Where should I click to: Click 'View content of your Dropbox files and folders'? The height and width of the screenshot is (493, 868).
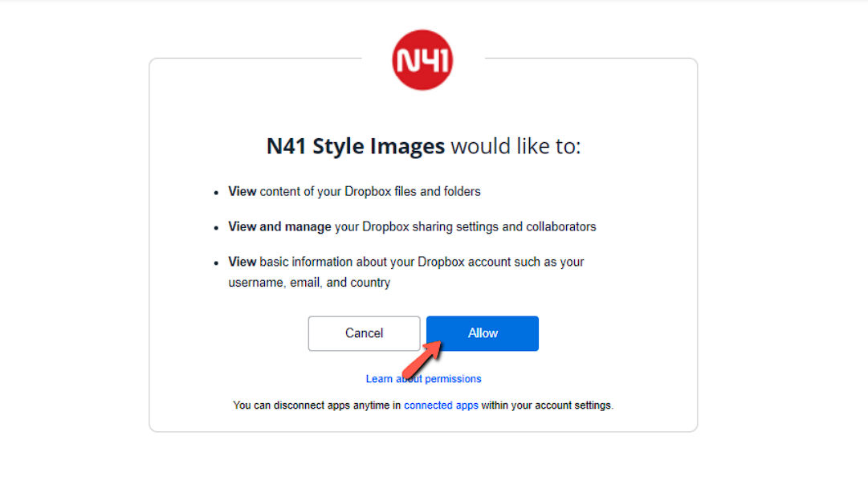coord(354,191)
